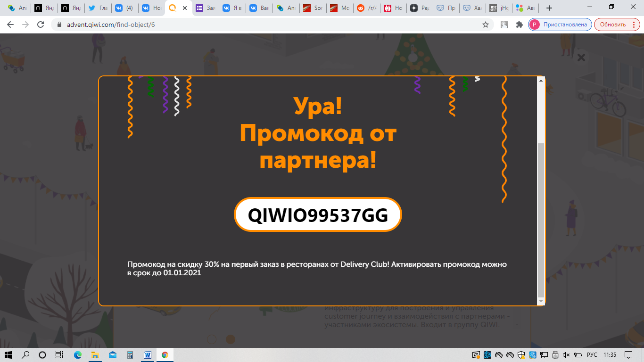Open the Windows notification center

[x=628, y=355]
